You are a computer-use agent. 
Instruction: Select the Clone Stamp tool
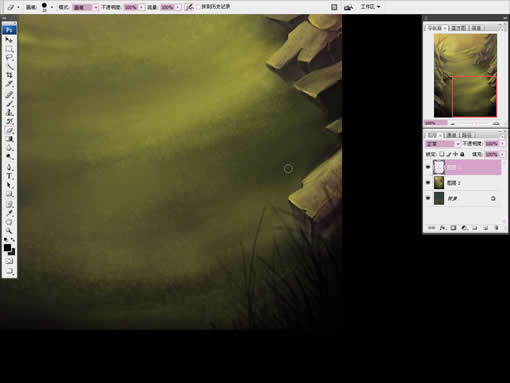pyautogui.click(x=9, y=112)
